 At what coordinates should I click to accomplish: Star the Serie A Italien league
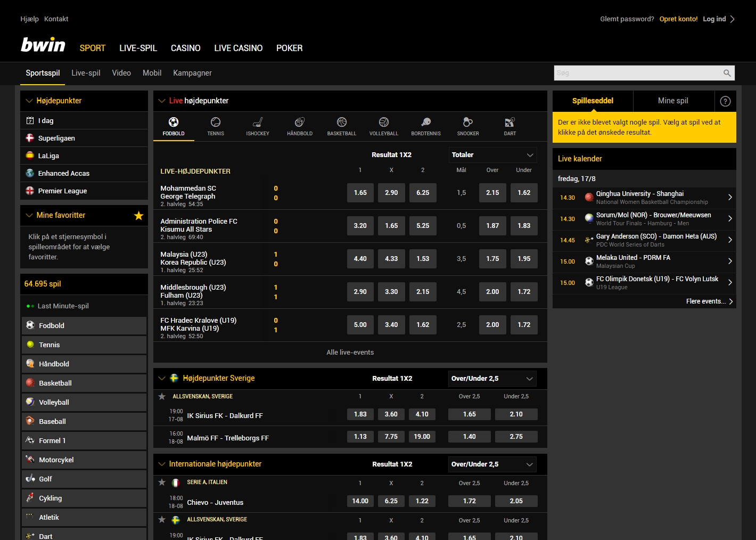point(162,482)
